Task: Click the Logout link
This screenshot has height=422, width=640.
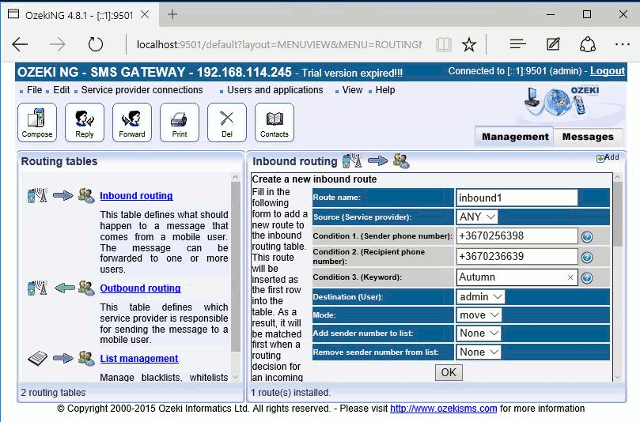Action: coord(607,71)
